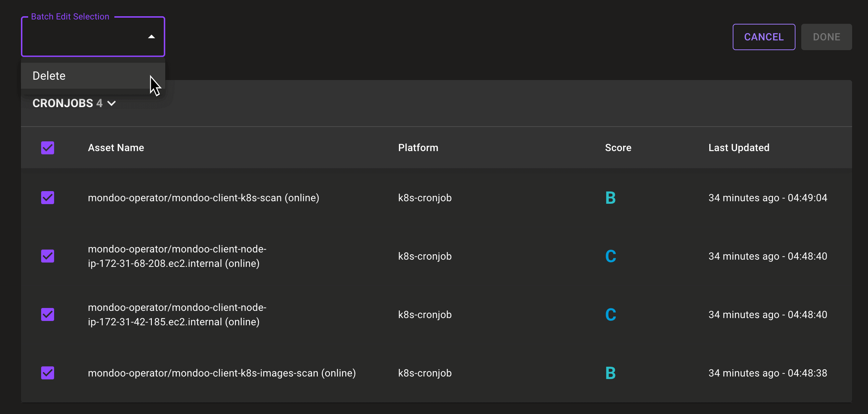Uncheck the select-all checkbox in header
The width and height of the screenshot is (868, 414).
(47, 147)
